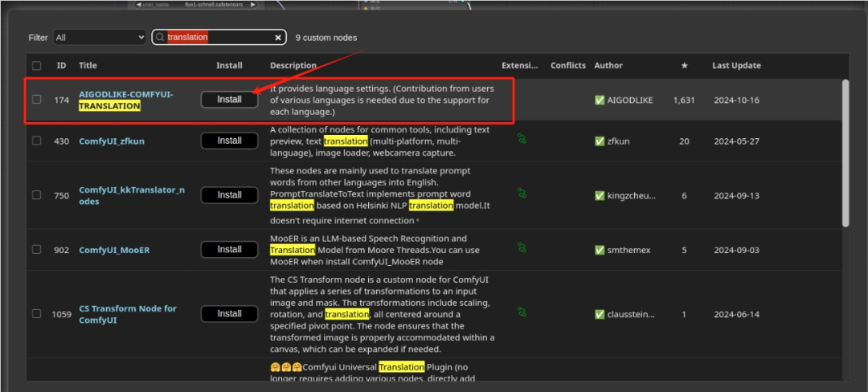Click the vertical scrollbar of the node list
The image size is (868, 392).
[x=845, y=153]
